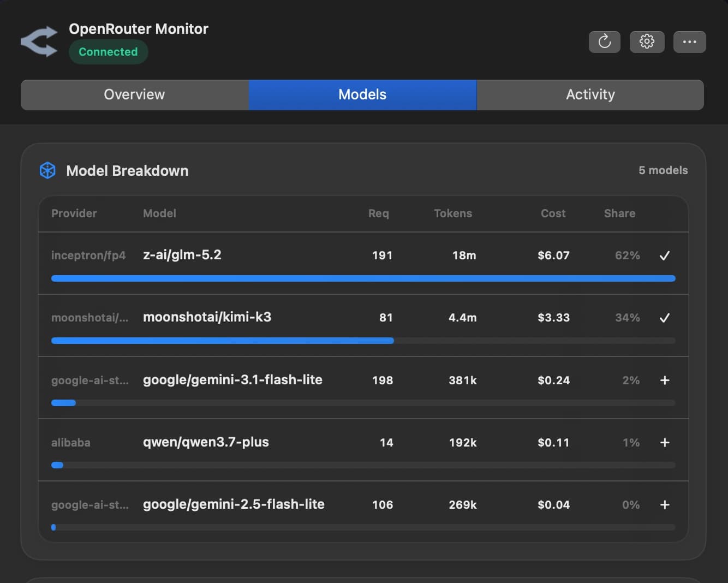Select model name z-ai/glm-5.2
728x583 pixels.
click(182, 255)
